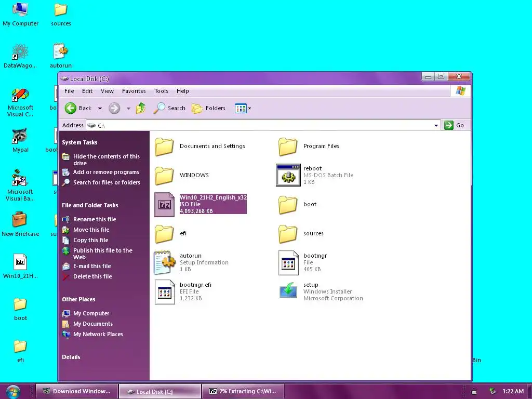Select New Briefcase desktop icon
This screenshot has width=532, height=399.
click(x=20, y=224)
